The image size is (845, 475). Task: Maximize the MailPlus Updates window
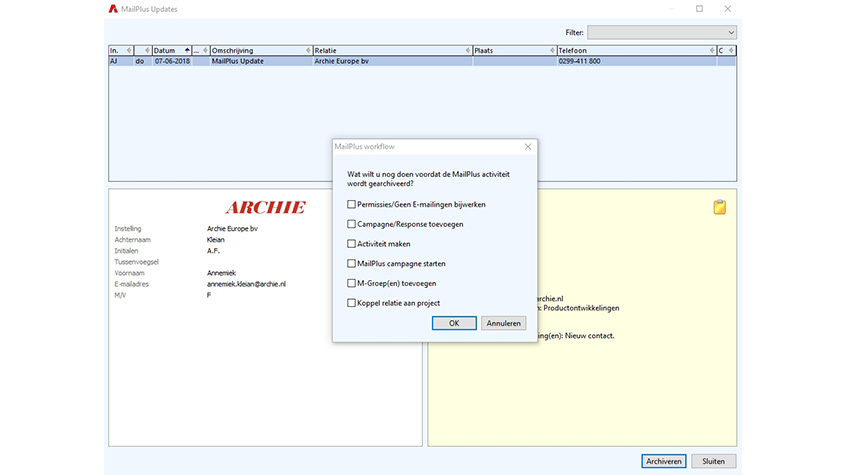(699, 9)
